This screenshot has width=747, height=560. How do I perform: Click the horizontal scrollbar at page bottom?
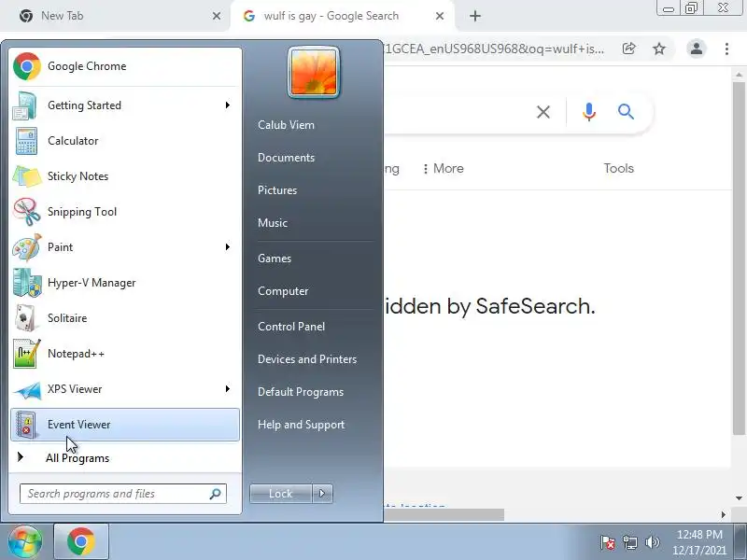(444, 515)
